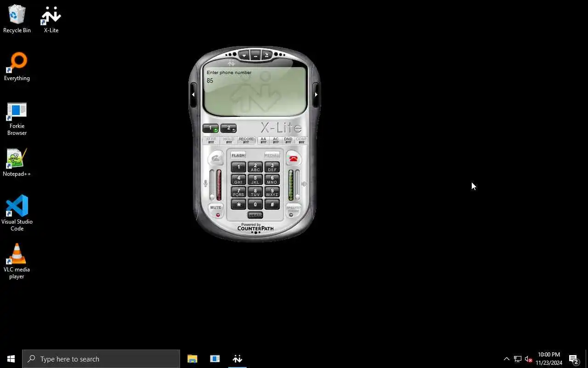Image resolution: width=588 pixels, height=368 pixels.
Task: Open the Recycle Bin desktop icon
Action: pos(17,19)
